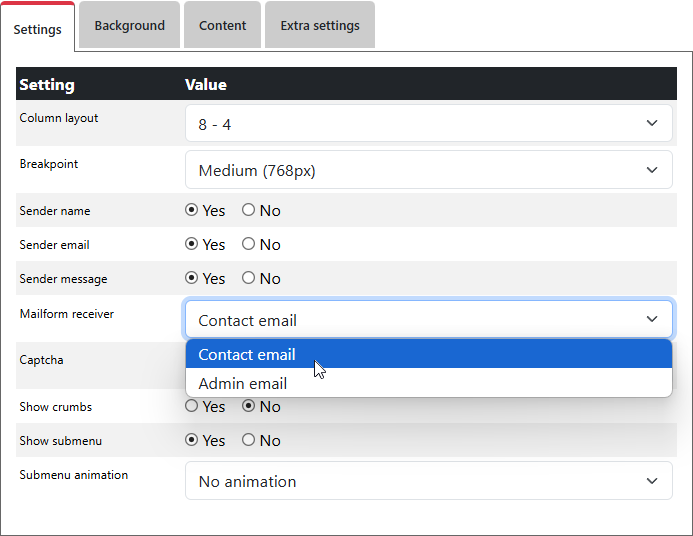This screenshot has height=536, width=693.
Task: Open the Submenu animation dropdown
Action: click(428, 481)
